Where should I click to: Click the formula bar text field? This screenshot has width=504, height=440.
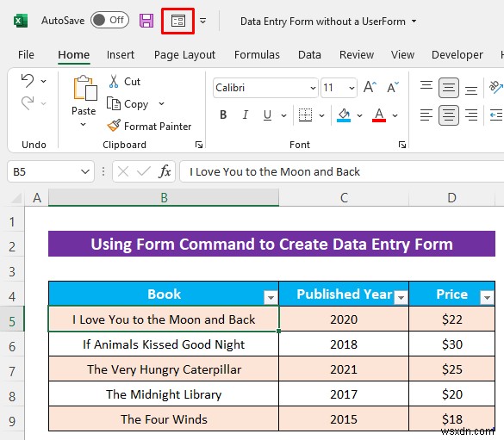[x=342, y=172]
